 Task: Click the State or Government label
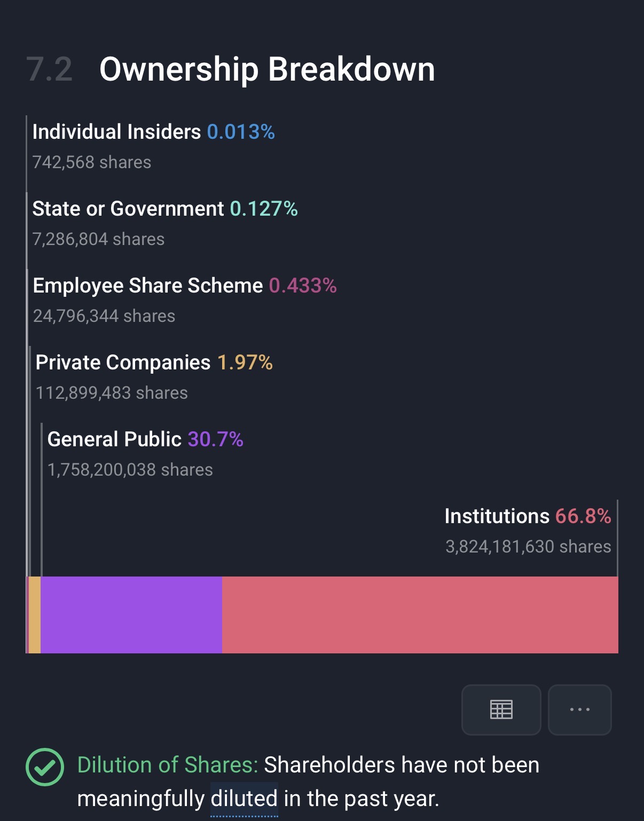click(x=128, y=209)
